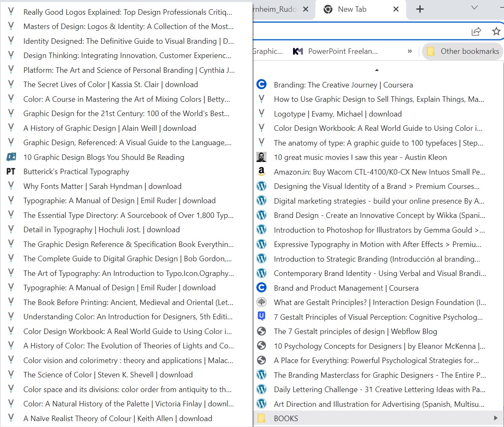Click V icon beside Why Fonts Matter
This screenshot has width=504, height=427.
click(x=11, y=186)
